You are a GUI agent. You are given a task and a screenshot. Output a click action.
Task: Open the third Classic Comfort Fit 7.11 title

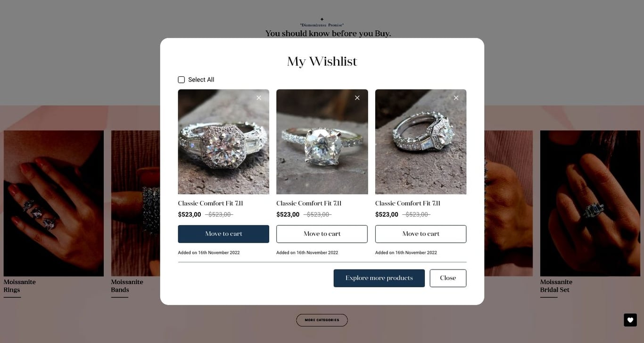tap(408, 204)
